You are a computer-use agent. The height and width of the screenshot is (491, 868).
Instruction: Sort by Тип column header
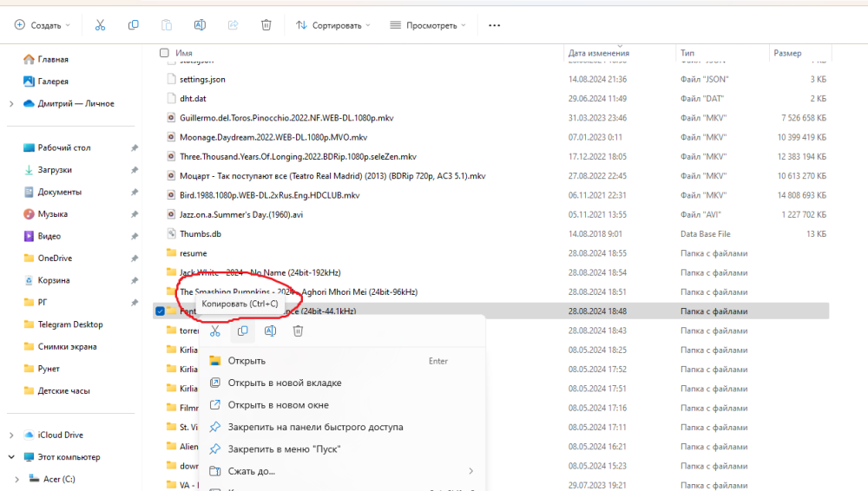tap(687, 53)
